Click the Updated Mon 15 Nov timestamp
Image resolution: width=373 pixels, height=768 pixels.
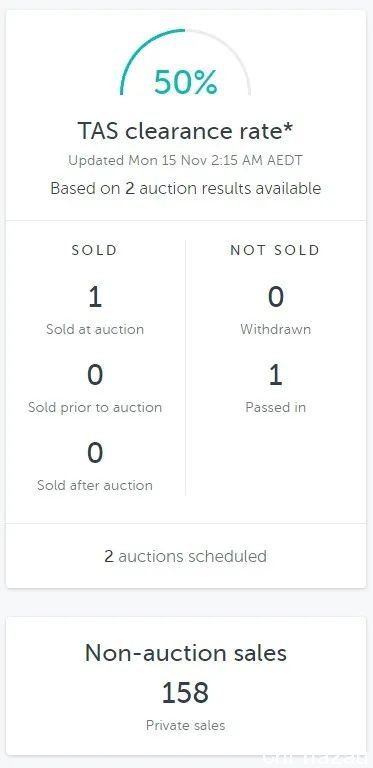point(186,161)
